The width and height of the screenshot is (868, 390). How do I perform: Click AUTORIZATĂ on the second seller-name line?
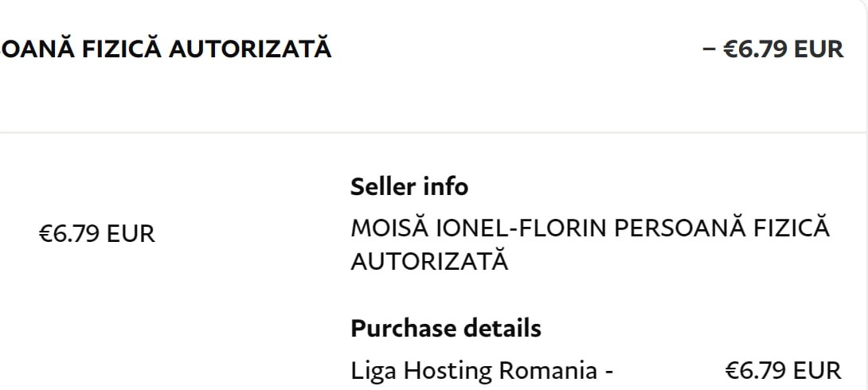point(429,260)
